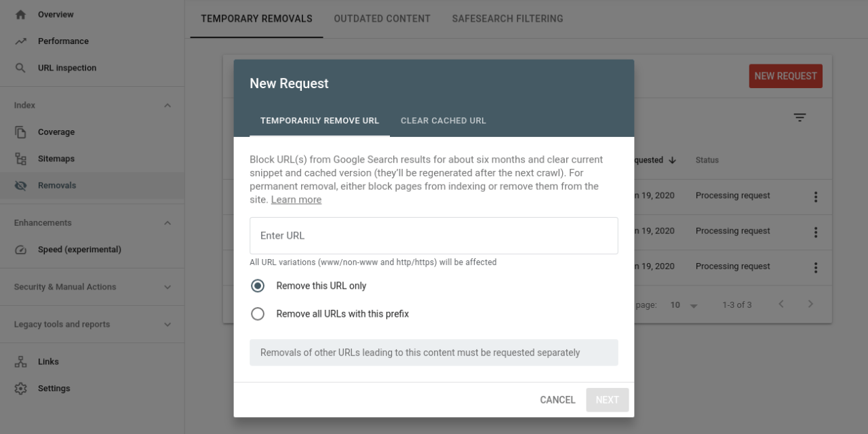Focus the Enter URL field
This screenshot has width=868, height=434.
(x=433, y=236)
